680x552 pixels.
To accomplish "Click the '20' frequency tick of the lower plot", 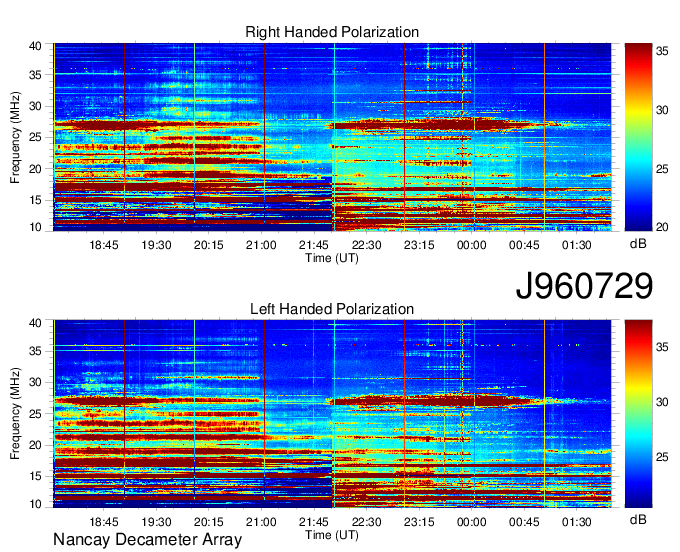I will click(36, 445).
